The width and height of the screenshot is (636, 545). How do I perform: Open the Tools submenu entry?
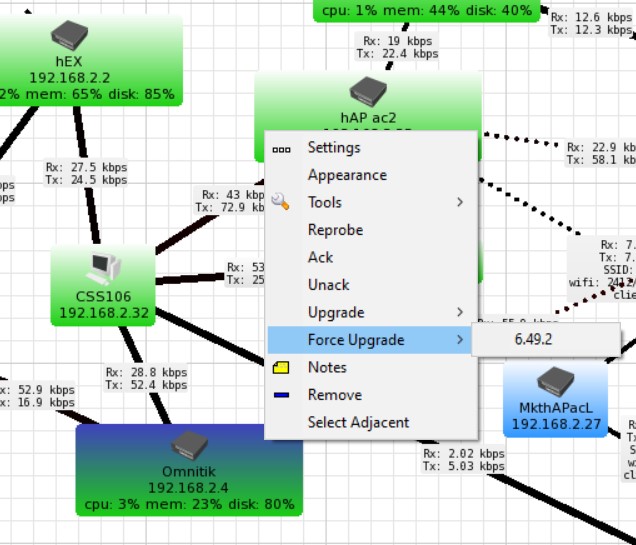tap(371, 202)
